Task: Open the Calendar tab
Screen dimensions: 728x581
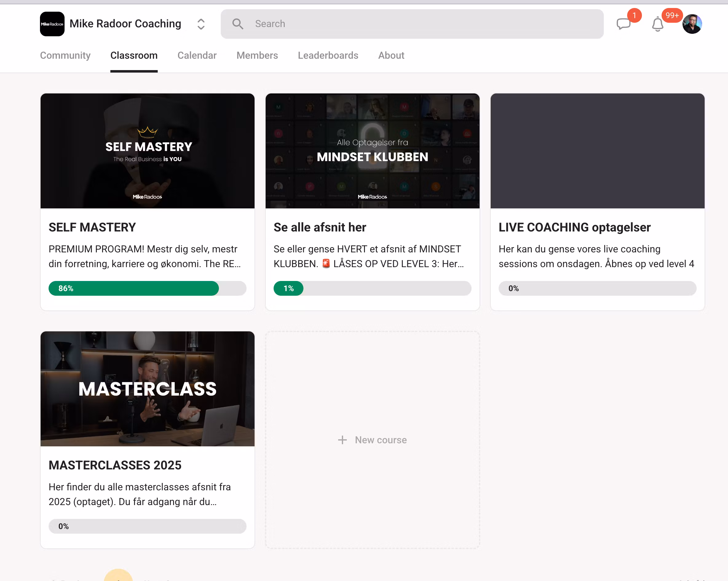Action: click(x=197, y=55)
